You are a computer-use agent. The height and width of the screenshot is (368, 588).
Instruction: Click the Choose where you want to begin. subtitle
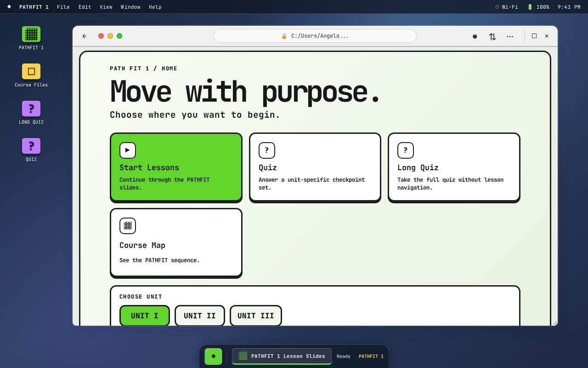pyautogui.click(x=195, y=115)
